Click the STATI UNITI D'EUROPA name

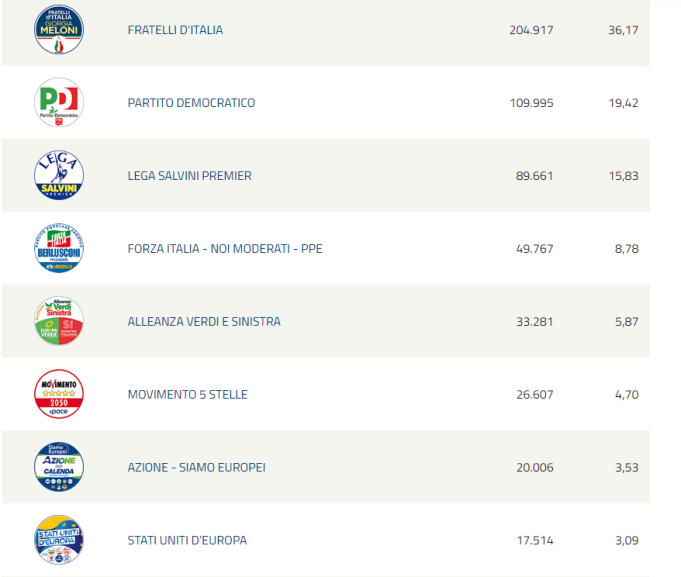coord(187,541)
